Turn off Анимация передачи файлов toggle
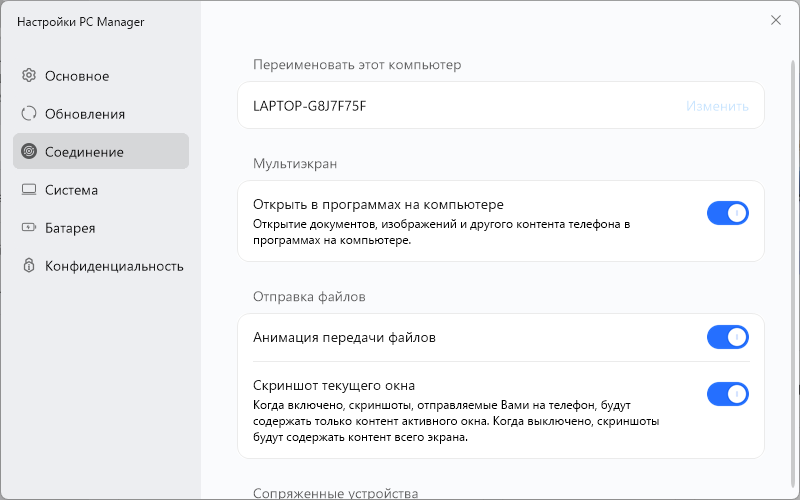Viewport: 800px width, 500px height. tap(727, 337)
